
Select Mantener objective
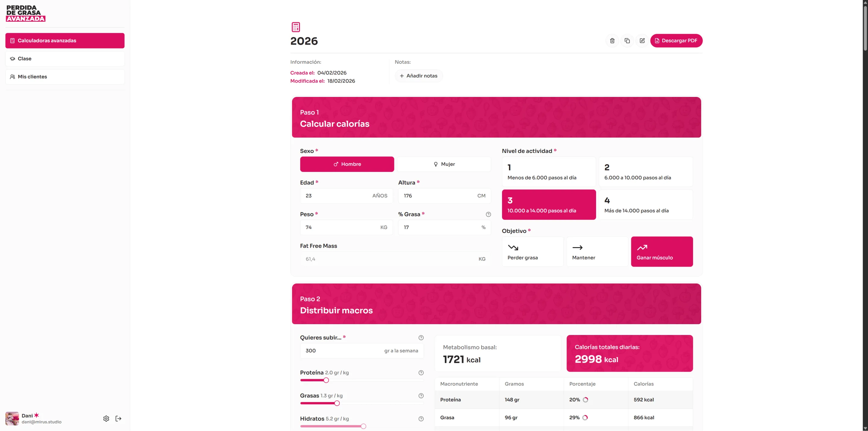point(597,252)
